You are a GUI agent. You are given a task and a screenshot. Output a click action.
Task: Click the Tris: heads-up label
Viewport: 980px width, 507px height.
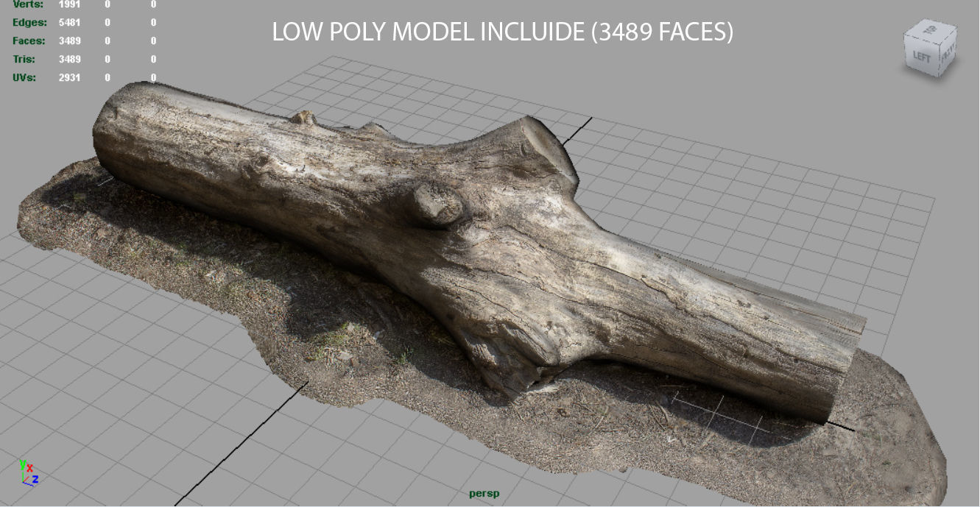pyautogui.click(x=25, y=60)
